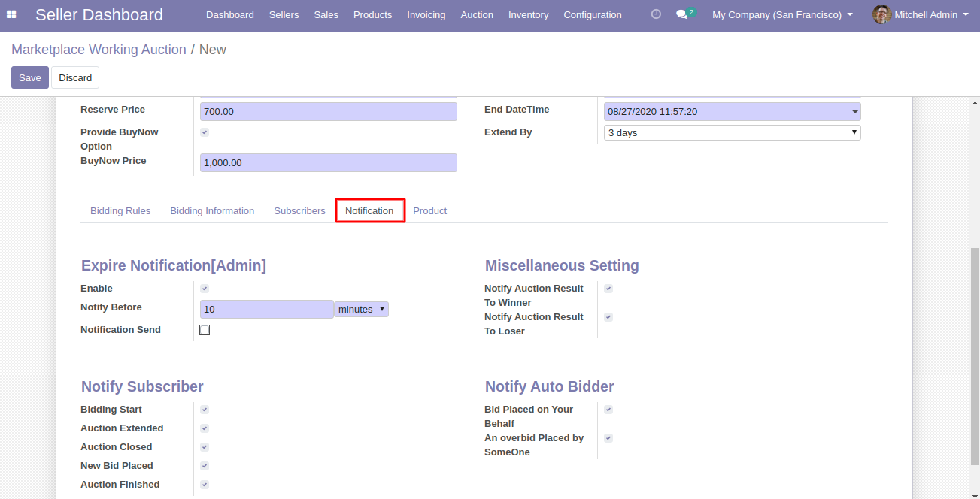Toggle An overbid Placed by SomeOne

(x=608, y=438)
